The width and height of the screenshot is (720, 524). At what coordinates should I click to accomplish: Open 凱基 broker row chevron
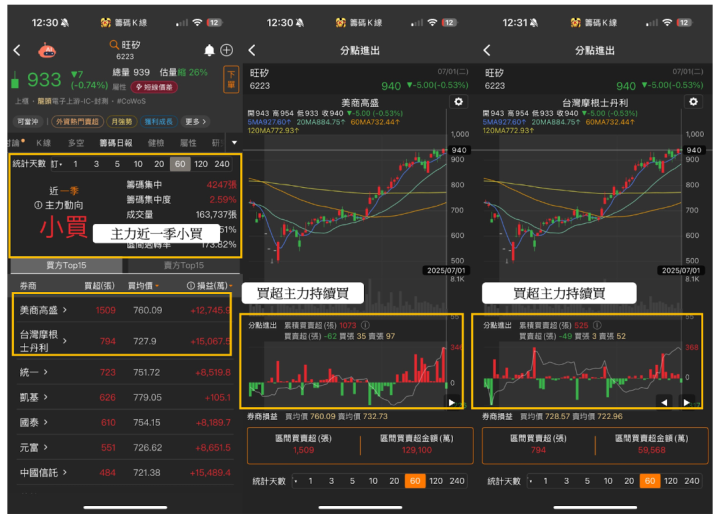click(x=45, y=397)
